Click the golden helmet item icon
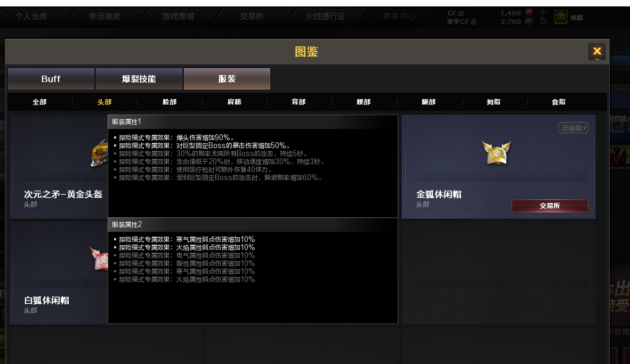This screenshot has width=630, height=364. [99, 152]
